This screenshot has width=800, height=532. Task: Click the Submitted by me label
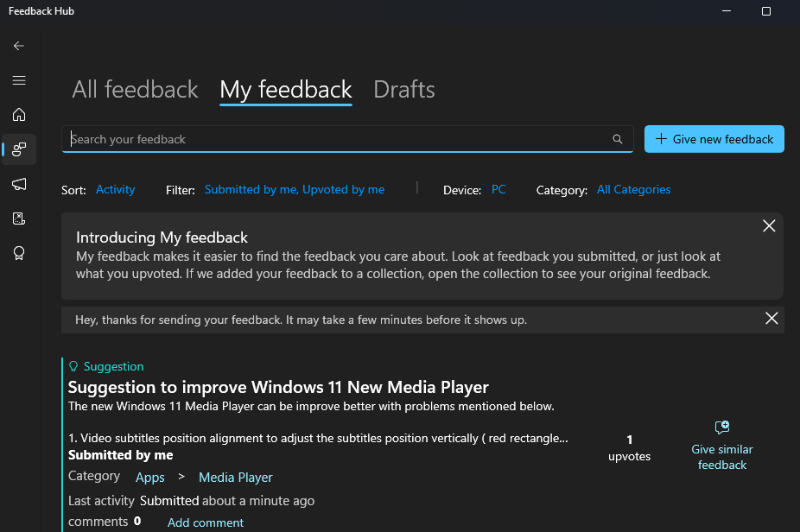120,455
